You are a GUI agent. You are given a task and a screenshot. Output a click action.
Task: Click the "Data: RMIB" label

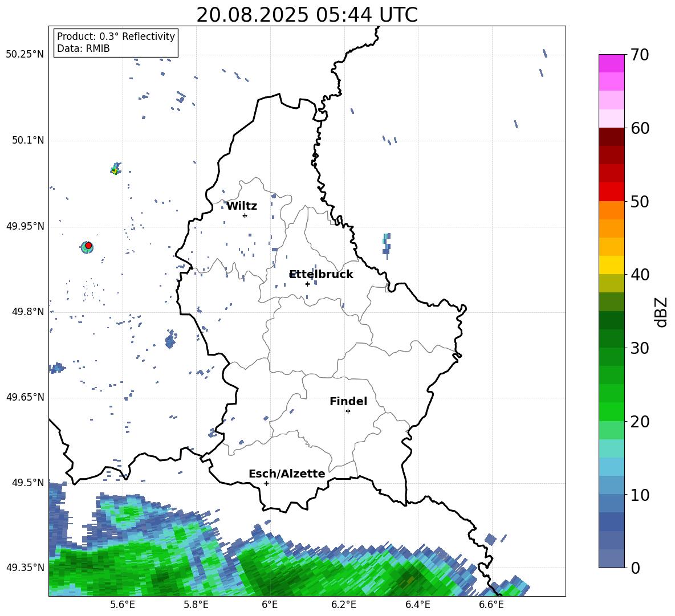pyautogui.click(x=83, y=48)
